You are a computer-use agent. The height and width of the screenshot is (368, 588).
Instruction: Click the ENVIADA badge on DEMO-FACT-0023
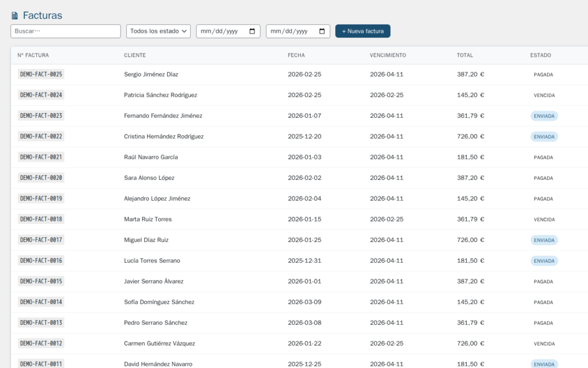pos(544,116)
